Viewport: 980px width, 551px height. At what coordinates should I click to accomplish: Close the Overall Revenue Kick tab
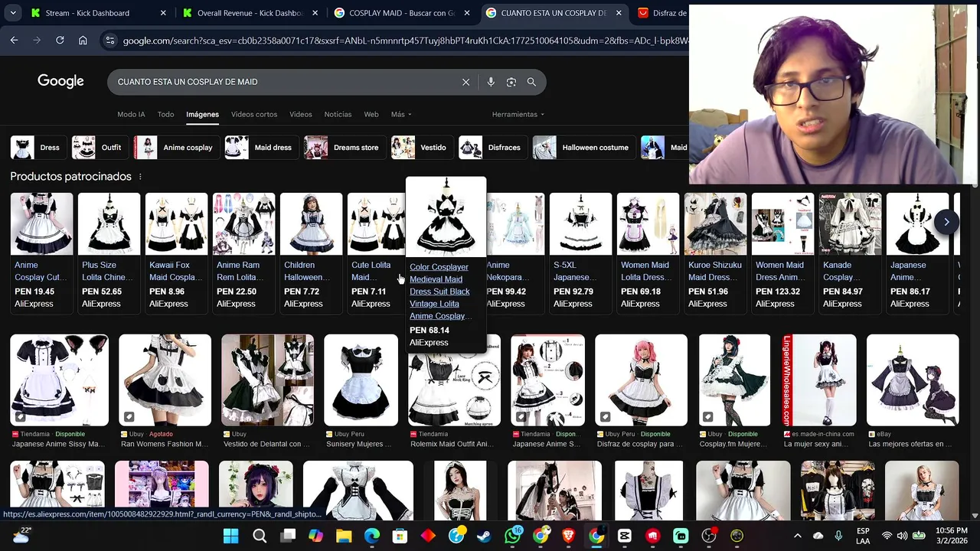click(315, 13)
